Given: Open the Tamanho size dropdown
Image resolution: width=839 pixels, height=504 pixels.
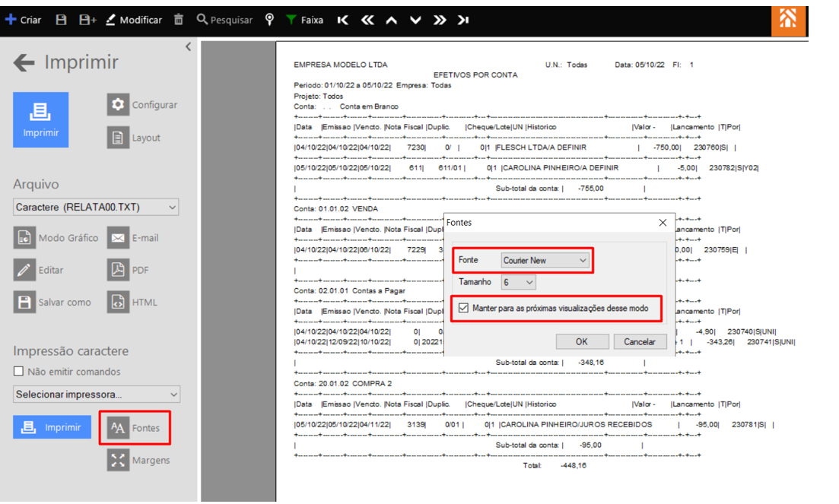Looking at the screenshot, I should coord(518,282).
